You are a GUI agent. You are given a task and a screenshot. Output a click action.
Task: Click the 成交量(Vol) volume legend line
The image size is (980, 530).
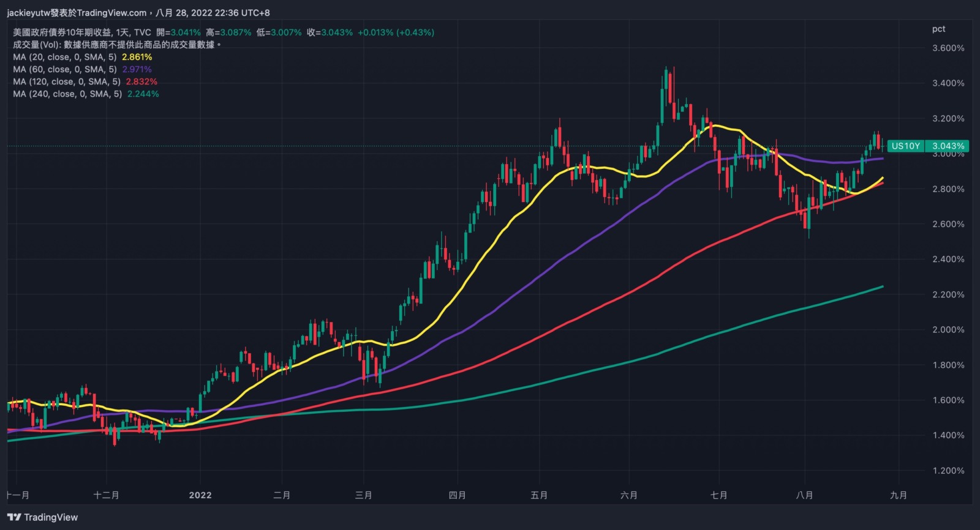coord(116,45)
